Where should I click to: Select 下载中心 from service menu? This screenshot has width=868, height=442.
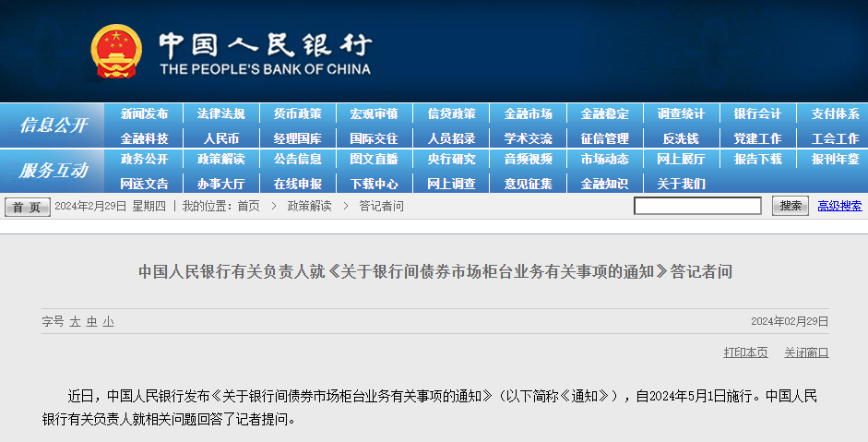tap(374, 184)
